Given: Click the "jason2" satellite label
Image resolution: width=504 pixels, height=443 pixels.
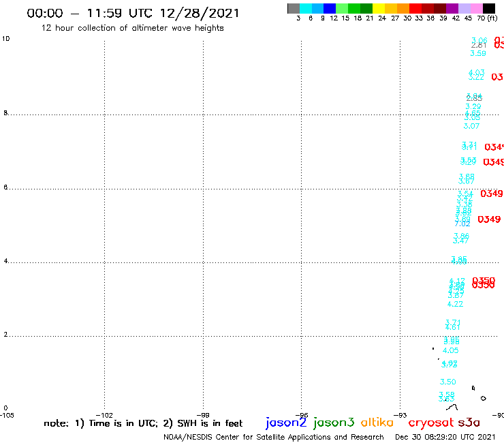Looking at the screenshot, I should point(286,423).
